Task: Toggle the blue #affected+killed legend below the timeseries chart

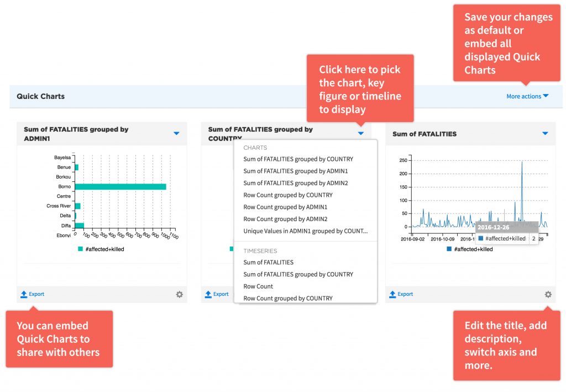Action: pyautogui.click(x=469, y=249)
